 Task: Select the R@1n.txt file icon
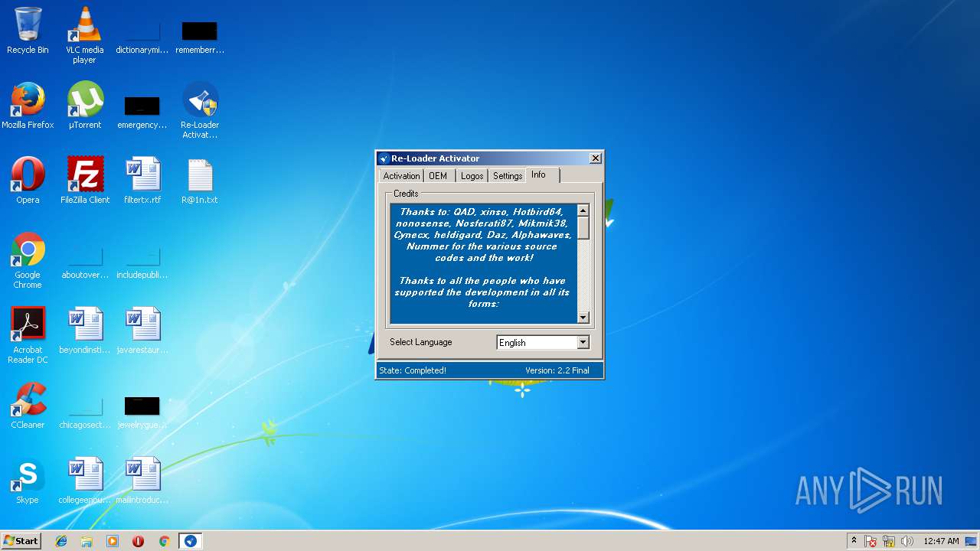[x=200, y=181]
